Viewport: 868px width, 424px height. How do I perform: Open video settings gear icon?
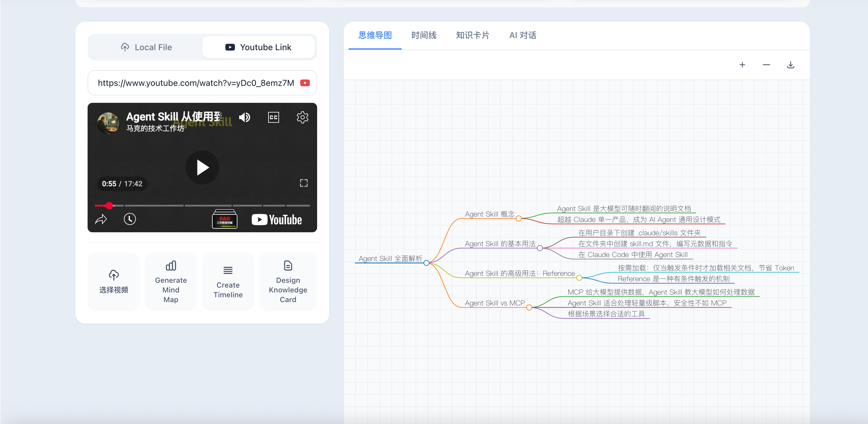302,117
